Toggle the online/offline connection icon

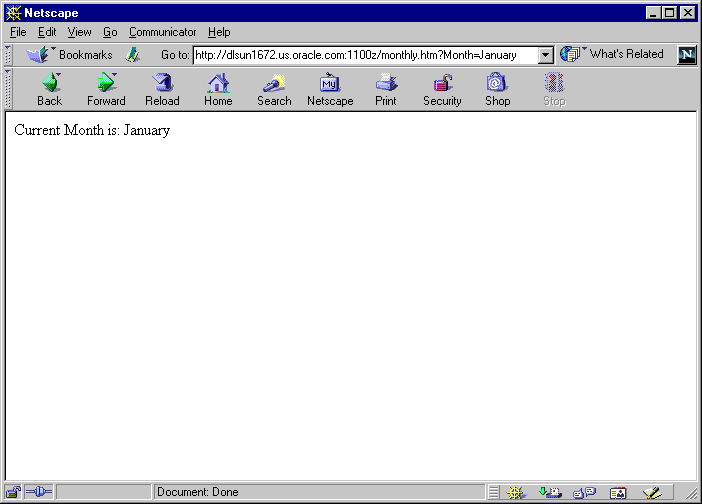tap(39, 492)
